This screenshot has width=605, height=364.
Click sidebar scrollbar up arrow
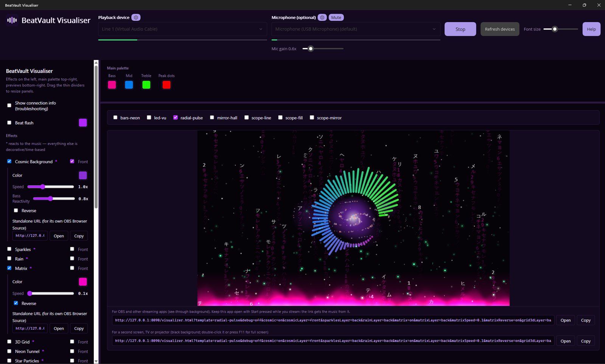coord(96,62)
